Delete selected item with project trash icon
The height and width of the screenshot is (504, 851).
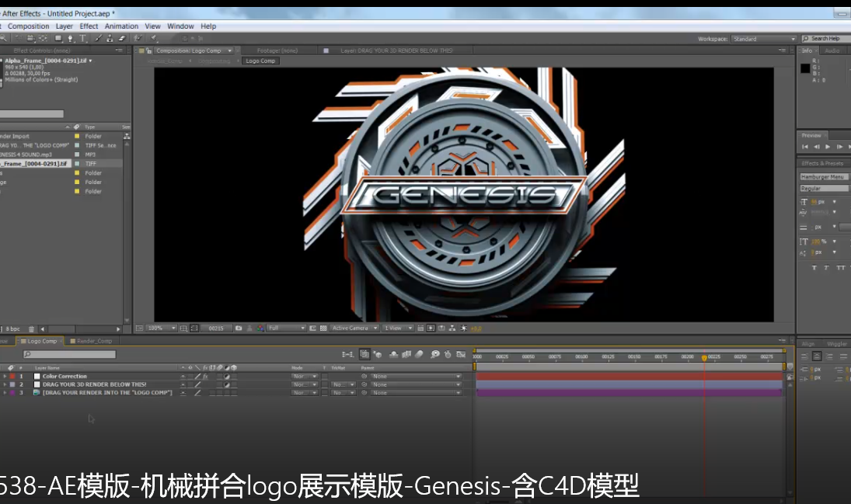tap(33, 329)
